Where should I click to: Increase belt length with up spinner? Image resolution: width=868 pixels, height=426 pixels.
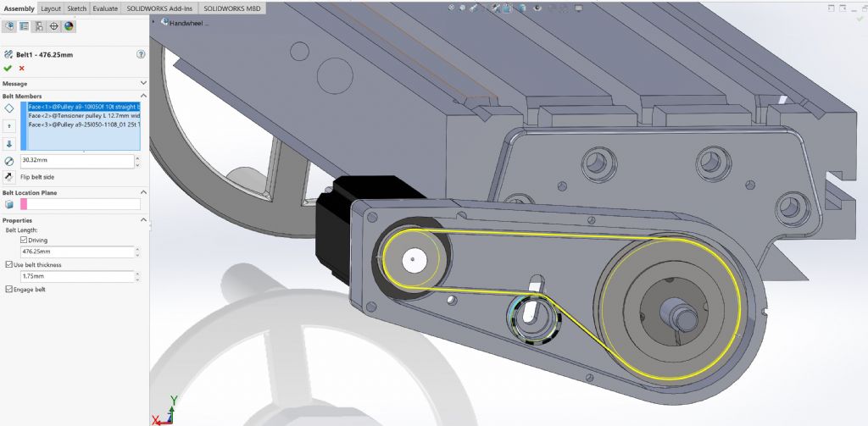(137, 248)
